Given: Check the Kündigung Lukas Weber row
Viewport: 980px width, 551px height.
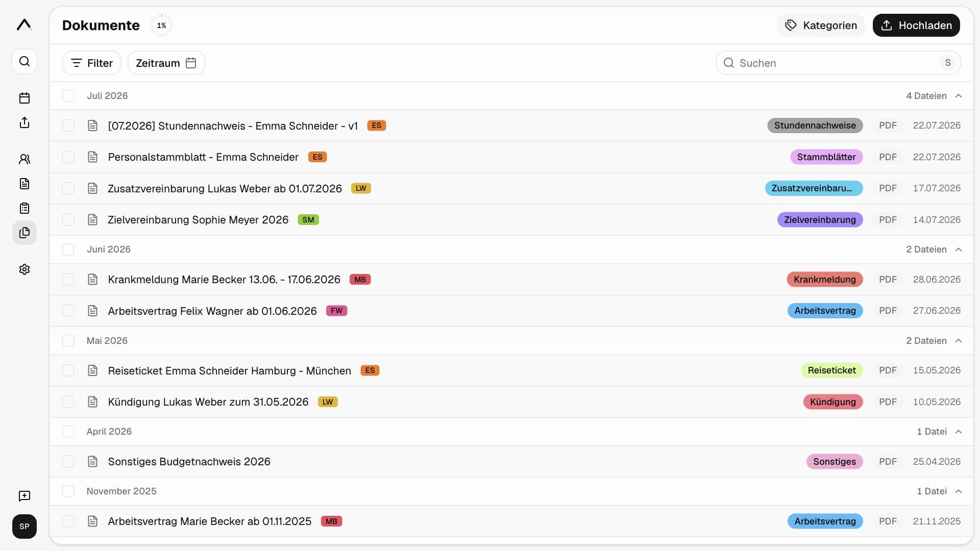Looking at the screenshot, I should click(x=68, y=402).
